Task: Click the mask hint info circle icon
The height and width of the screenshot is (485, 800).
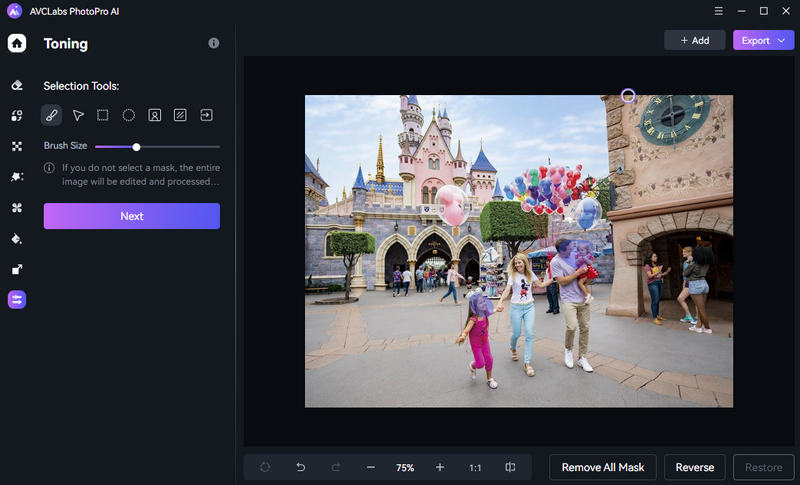Action: click(49, 168)
